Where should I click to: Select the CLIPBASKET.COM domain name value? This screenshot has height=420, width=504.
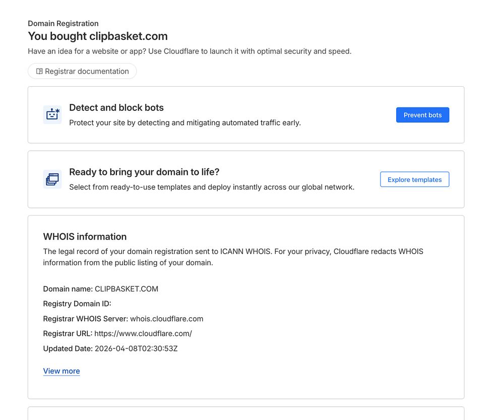[127, 289]
